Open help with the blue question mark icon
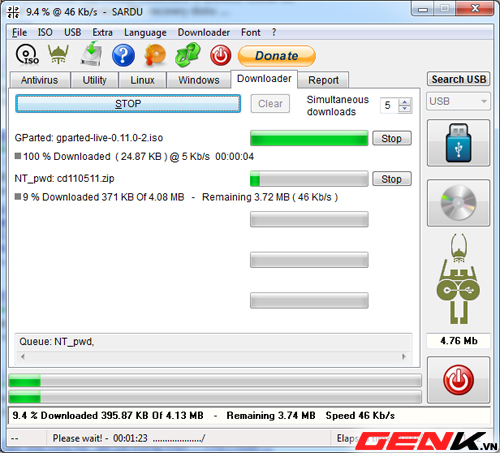Viewport: 500px width, 453px height. coord(123,55)
